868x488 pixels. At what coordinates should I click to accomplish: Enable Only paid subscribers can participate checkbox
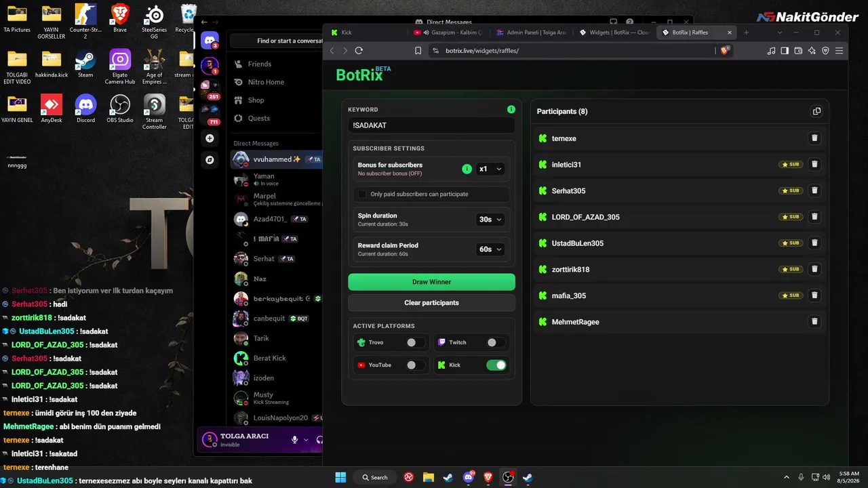[362, 195]
